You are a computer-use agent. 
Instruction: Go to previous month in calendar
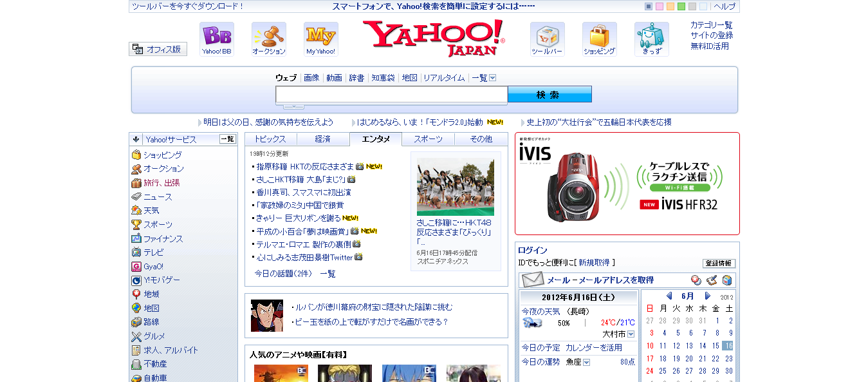(x=669, y=296)
